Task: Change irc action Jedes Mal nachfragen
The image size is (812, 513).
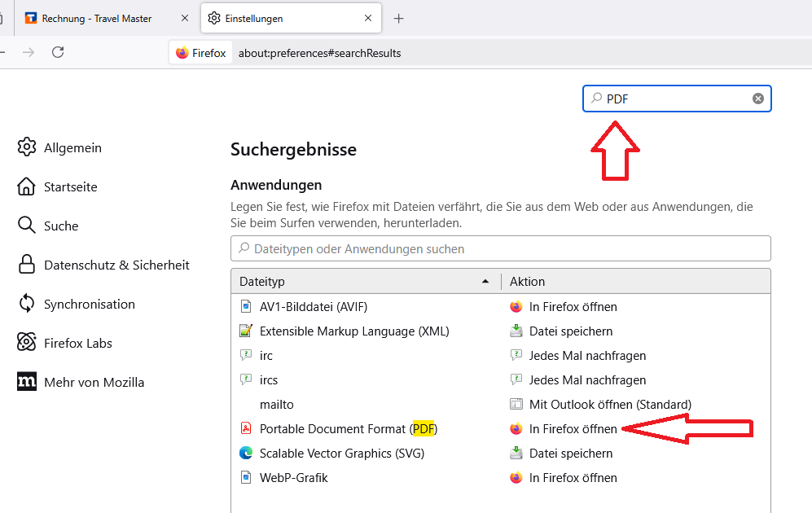Action: (x=636, y=355)
